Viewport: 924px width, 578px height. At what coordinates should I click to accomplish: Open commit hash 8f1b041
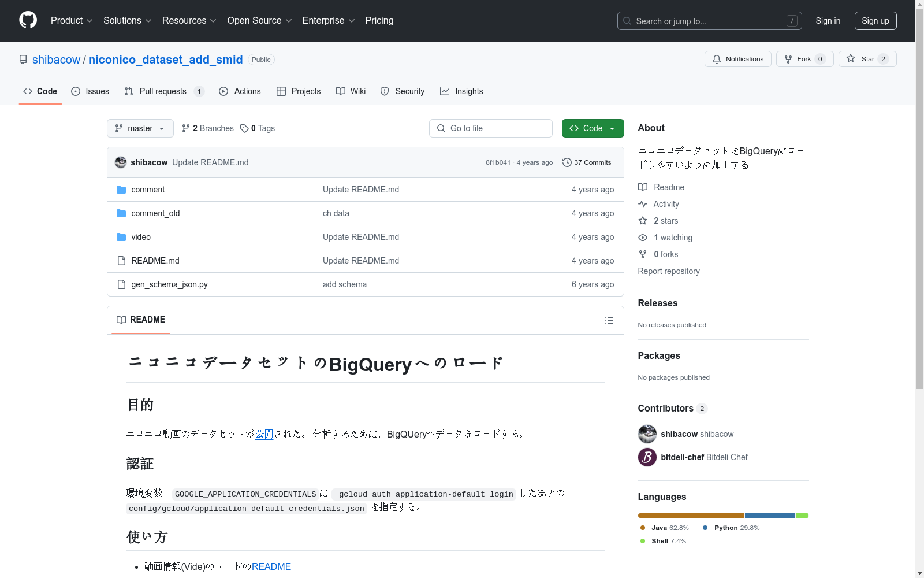click(x=498, y=162)
